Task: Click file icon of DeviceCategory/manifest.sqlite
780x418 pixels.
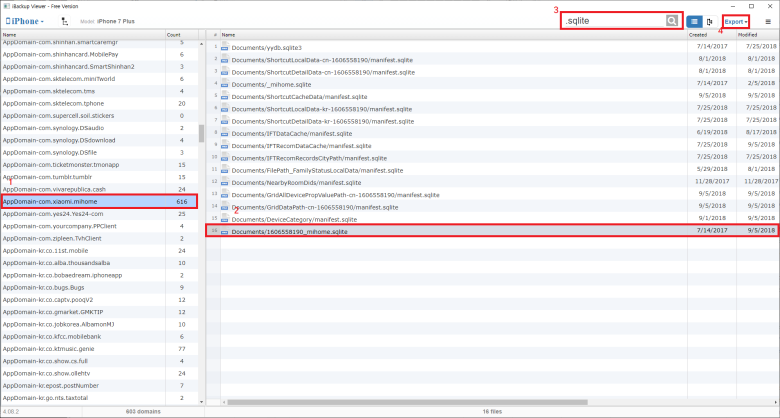Action: click(x=225, y=219)
